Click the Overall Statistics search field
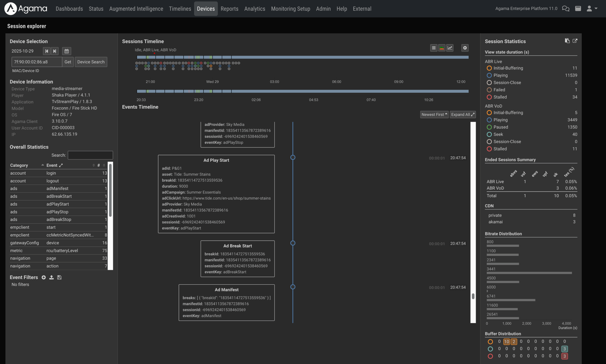606x364 pixels. [x=90, y=155]
